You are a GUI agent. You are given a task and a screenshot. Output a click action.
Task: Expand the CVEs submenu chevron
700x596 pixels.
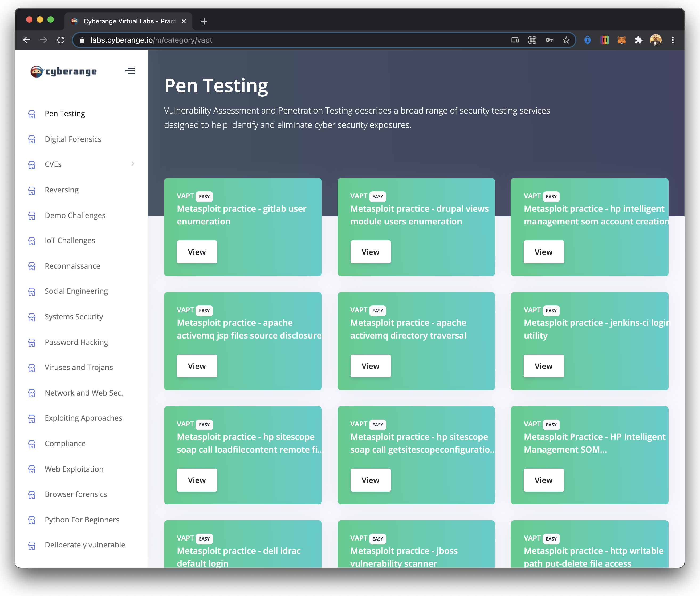[x=133, y=164]
